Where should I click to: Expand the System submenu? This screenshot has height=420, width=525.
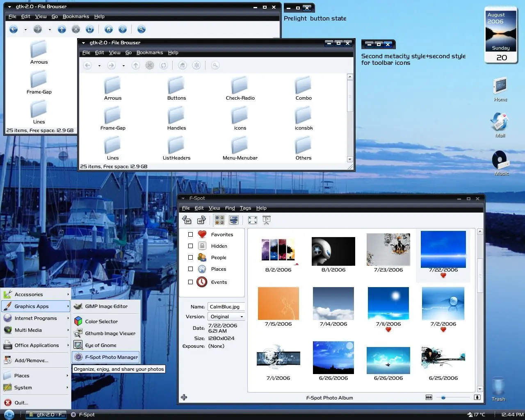(x=36, y=388)
